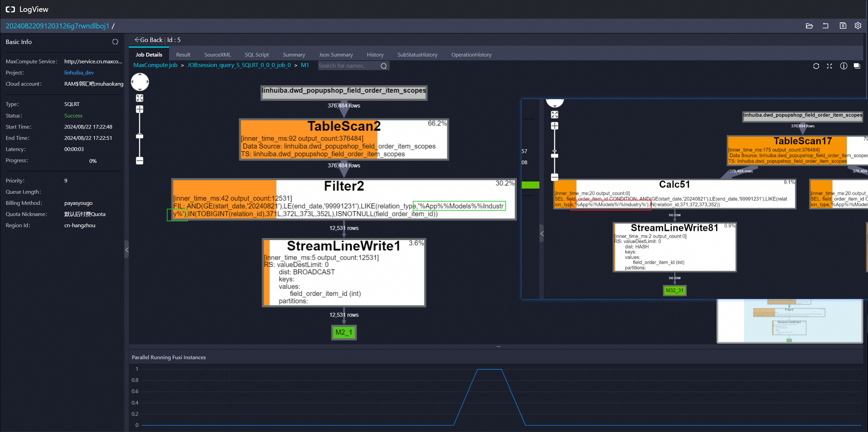The height and width of the screenshot is (432, 868).
Task: Open the History tab
Action: click(375, 55)
